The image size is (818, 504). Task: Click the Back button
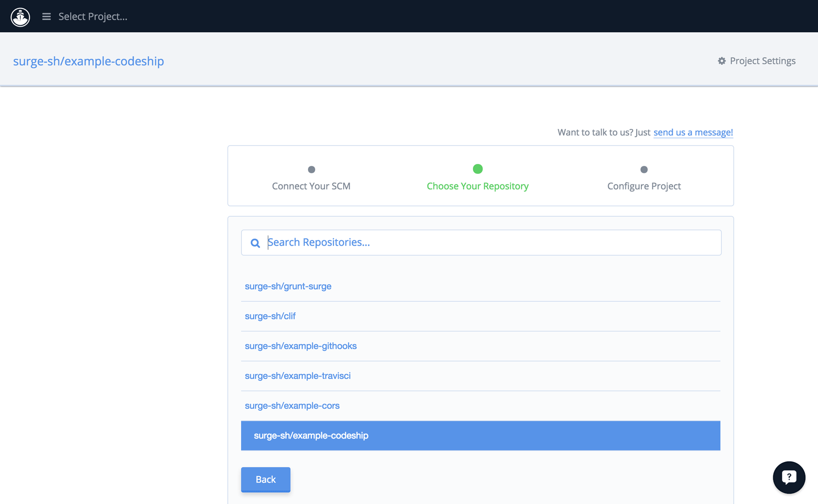coord(265,480)
